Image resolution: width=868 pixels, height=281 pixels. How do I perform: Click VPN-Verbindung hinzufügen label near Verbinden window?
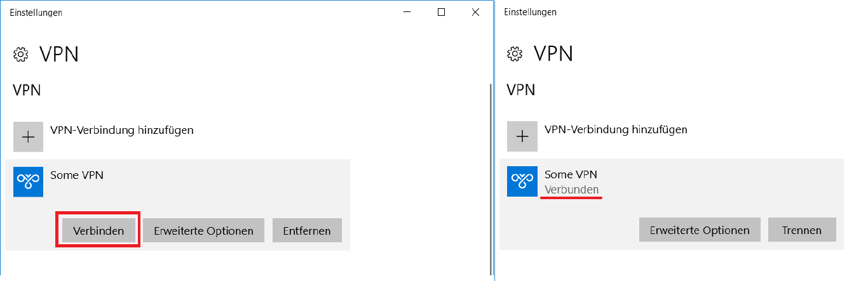click(x=122, y=130)
